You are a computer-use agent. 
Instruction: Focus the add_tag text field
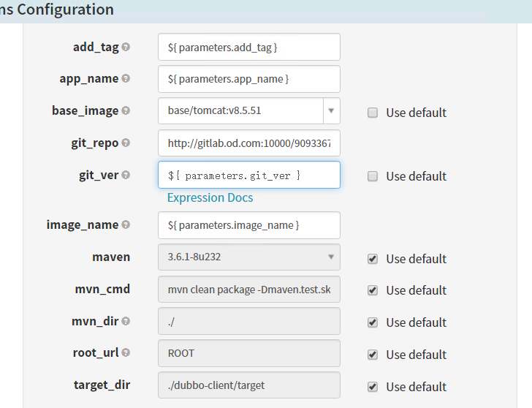pos(248,47)
